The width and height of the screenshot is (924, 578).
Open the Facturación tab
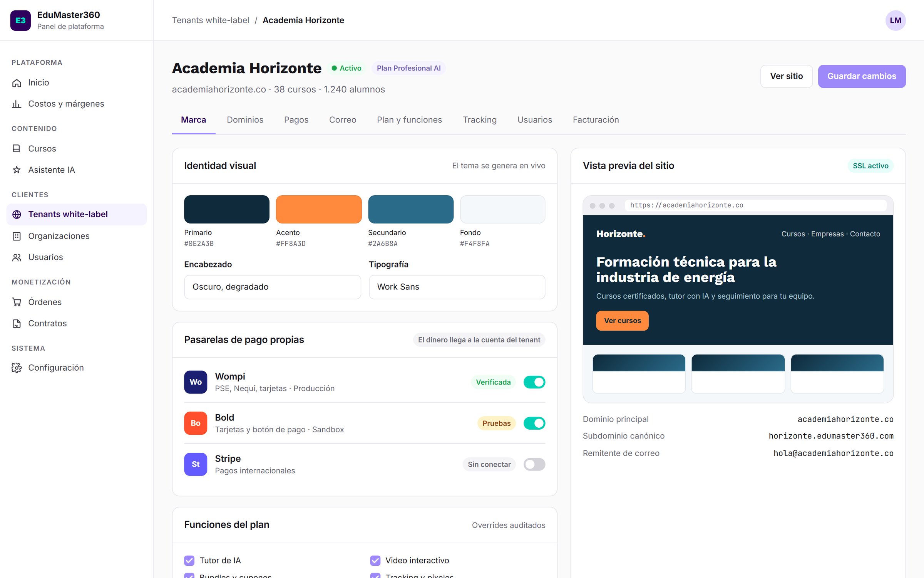point(596,120)
